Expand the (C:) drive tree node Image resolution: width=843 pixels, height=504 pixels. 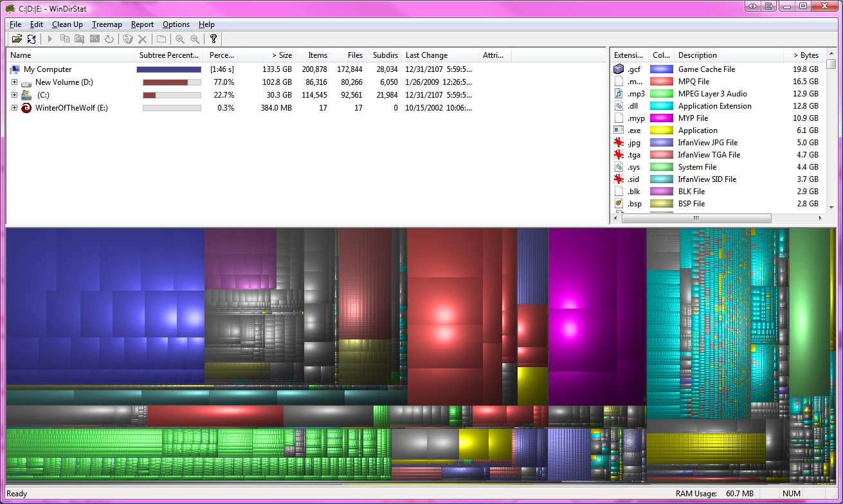click(14, 95)
